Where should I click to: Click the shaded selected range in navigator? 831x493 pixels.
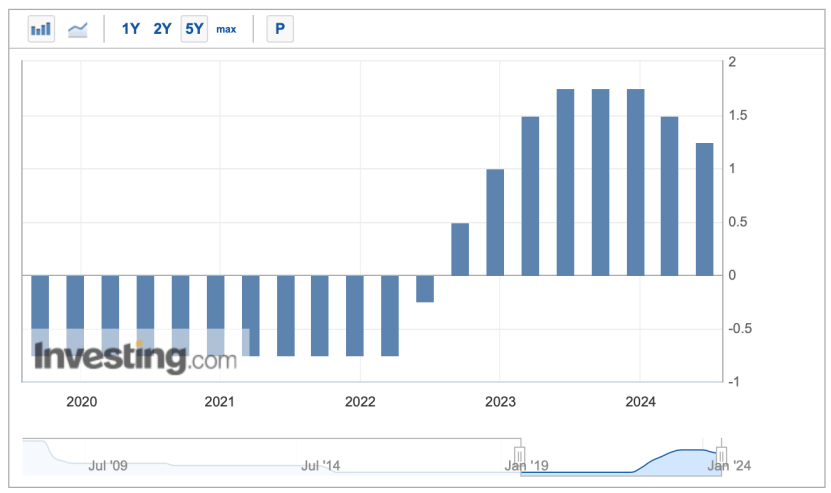[x=621, y=457]
